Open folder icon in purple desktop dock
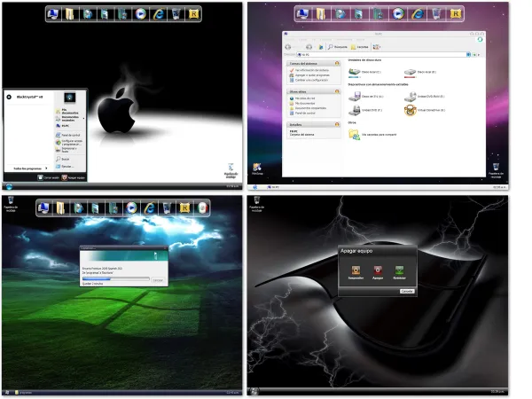Screen dimensions: 532x399 point(320,14)
